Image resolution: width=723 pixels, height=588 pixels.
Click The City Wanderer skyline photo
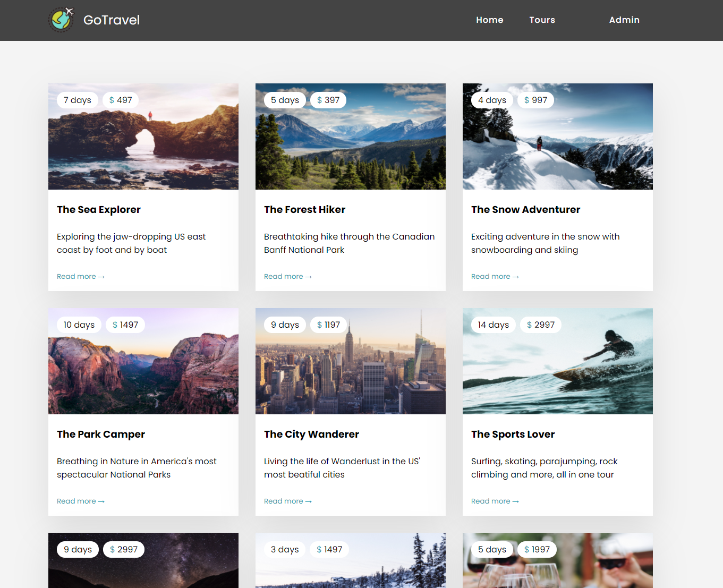click(351, 361)
